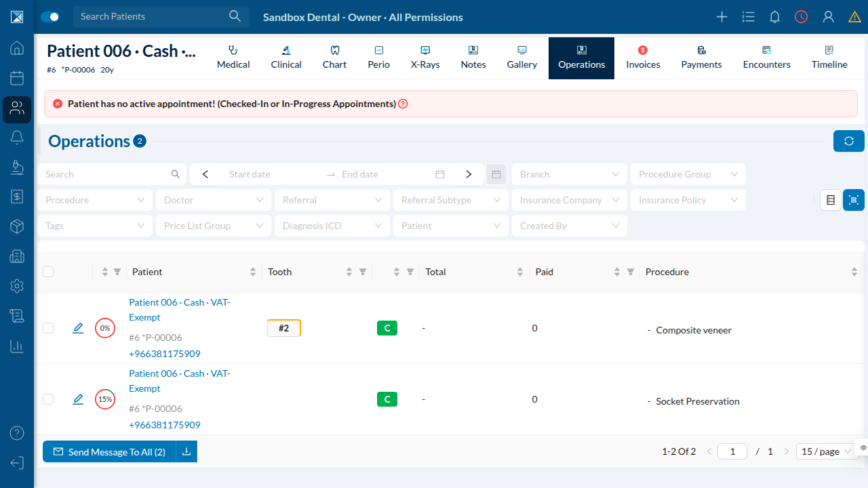
Task: Open the yellow warning triangle alert
Action: (854, 17)
